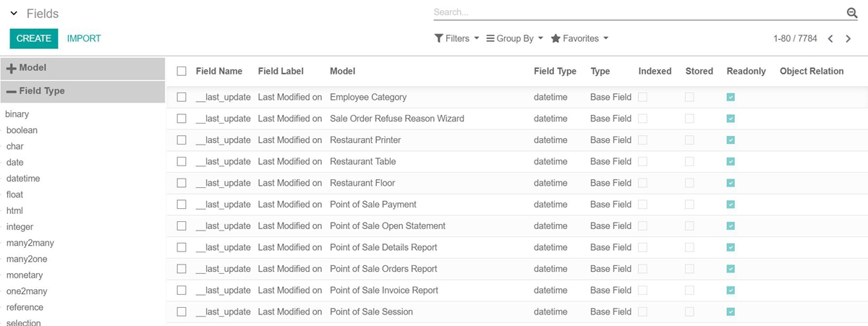The width and height of the screenshot is (868, 326).
Task: Select Point of Sale Session row checkbox
Action: pos(182,312)
